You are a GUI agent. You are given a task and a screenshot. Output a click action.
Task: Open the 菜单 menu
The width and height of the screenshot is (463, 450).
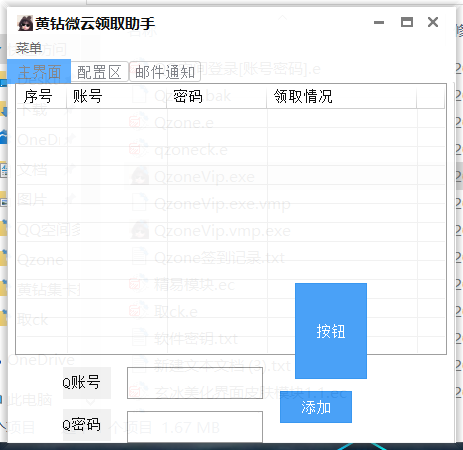click(29, 48)
